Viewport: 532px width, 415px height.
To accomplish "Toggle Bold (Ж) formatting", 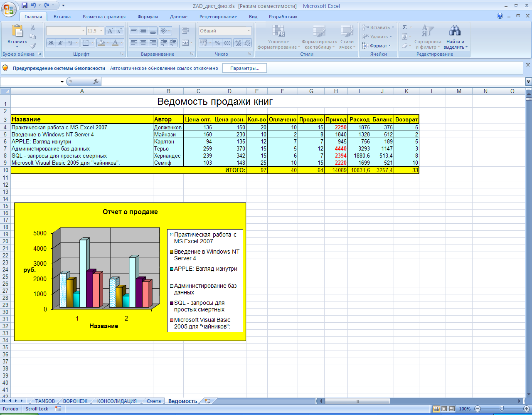I will (x=51, y=43).
